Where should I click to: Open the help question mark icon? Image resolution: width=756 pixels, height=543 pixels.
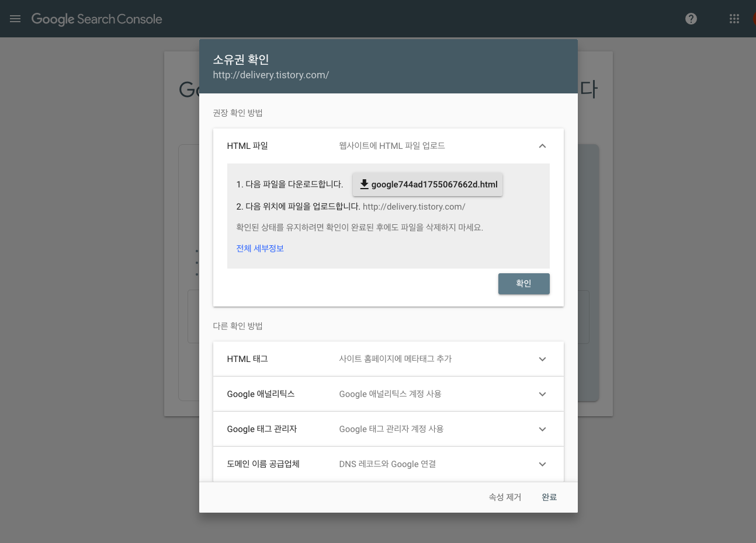click(x=691, y=19)
